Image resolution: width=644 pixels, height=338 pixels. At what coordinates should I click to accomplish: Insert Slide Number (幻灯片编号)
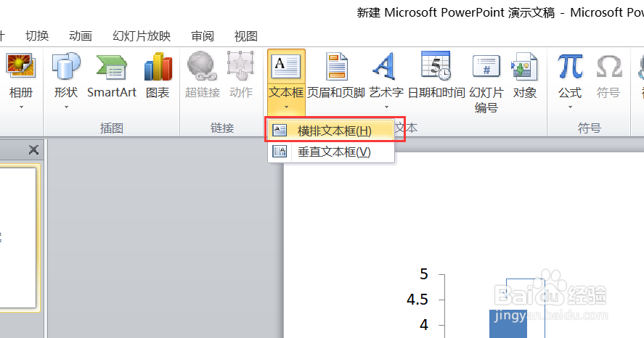pyautogui.click(x=486, y=83)
